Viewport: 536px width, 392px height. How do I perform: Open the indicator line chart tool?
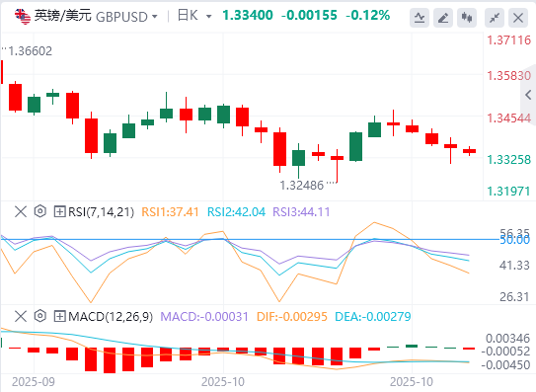(x=420, y=18)
